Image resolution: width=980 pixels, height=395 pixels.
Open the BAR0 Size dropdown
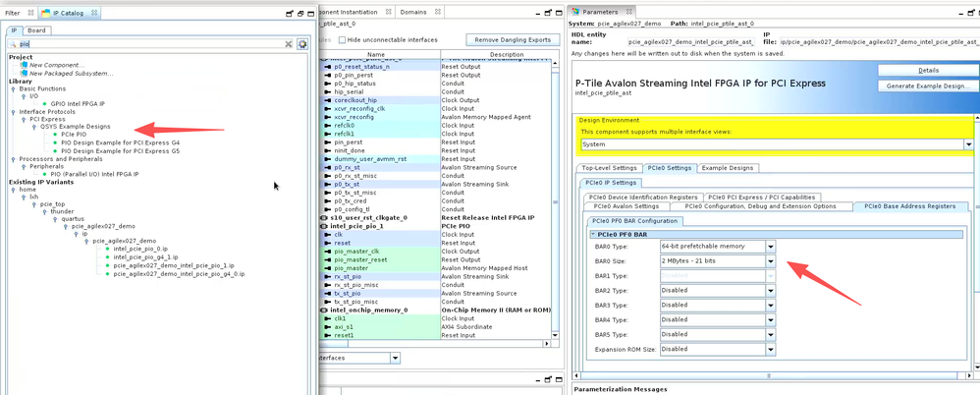pos(770,262)
